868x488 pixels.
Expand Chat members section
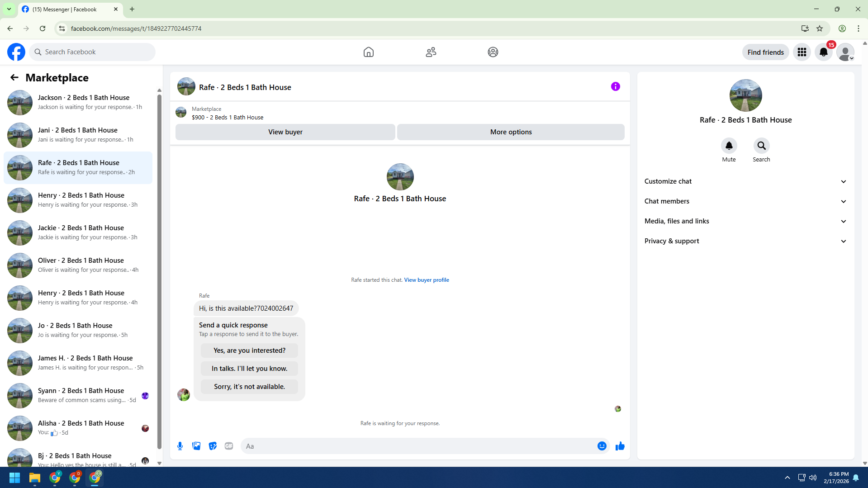coord(746,201)
